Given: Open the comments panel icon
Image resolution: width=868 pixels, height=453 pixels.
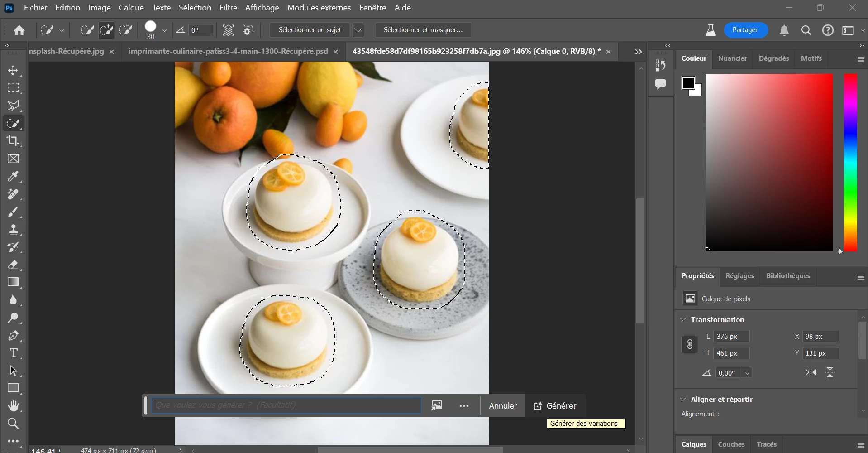Looking at the screenshot, I should point(661,84).
